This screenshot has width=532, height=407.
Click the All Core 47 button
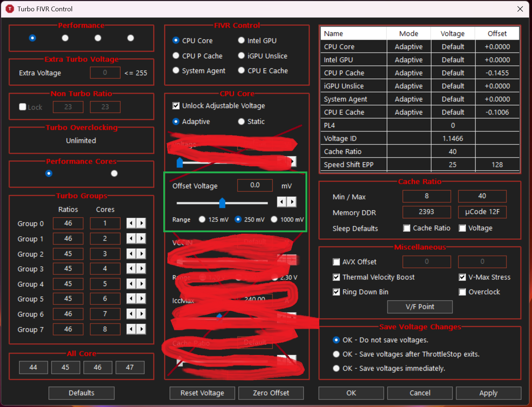click(x=130, y=368)
